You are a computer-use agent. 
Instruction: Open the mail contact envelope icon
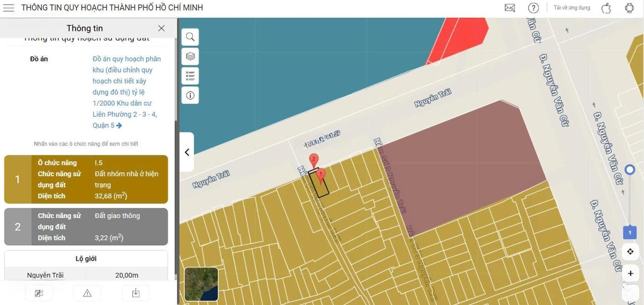pos(510,8)
